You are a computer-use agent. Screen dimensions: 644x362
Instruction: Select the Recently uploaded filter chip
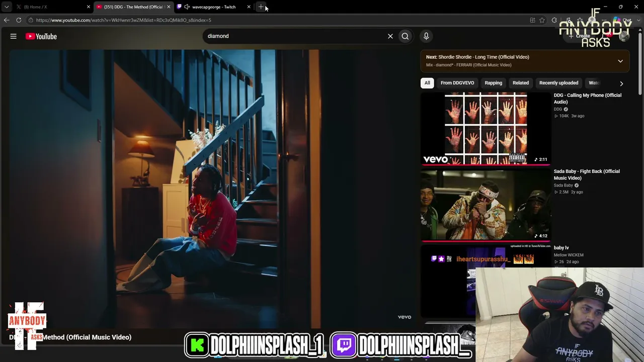point(558,83)
